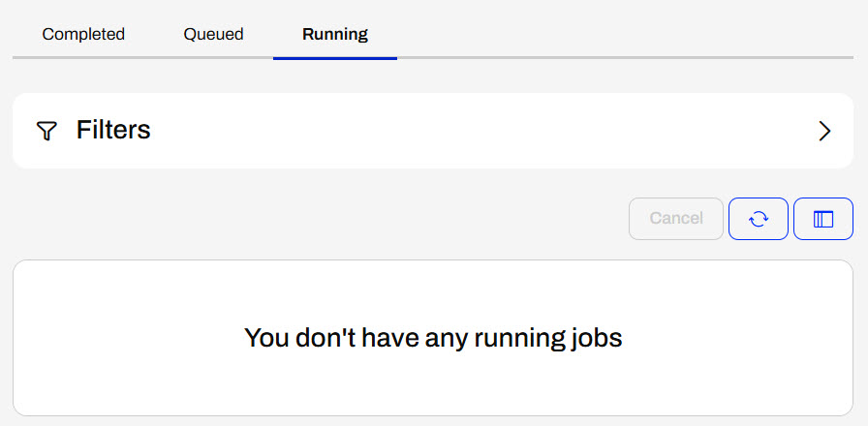Image resolution: width=868 pixels, height=426 pixels.
Task: Select the funnel icon beside Filters
Action: (46, 132)
